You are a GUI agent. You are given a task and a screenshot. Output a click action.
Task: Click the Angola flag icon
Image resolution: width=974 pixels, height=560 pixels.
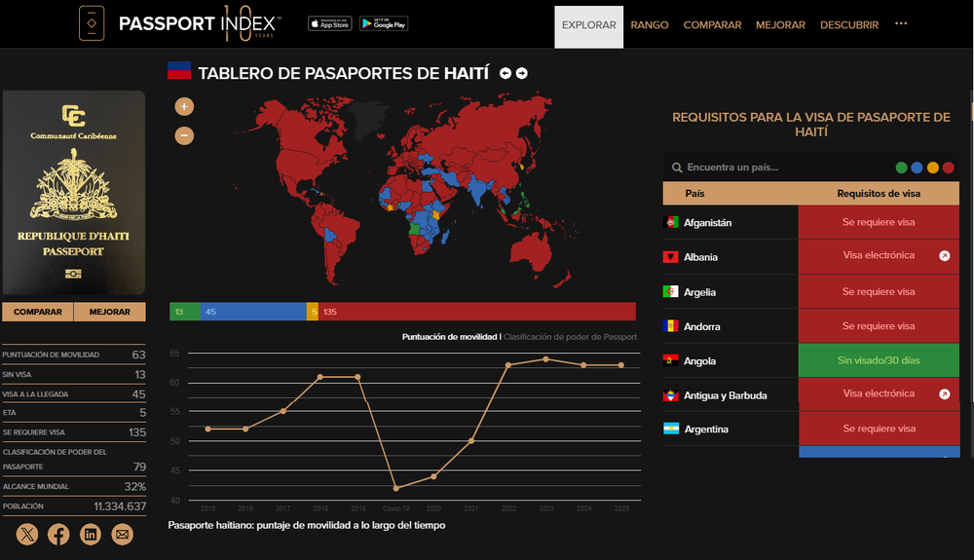point(671,360)
